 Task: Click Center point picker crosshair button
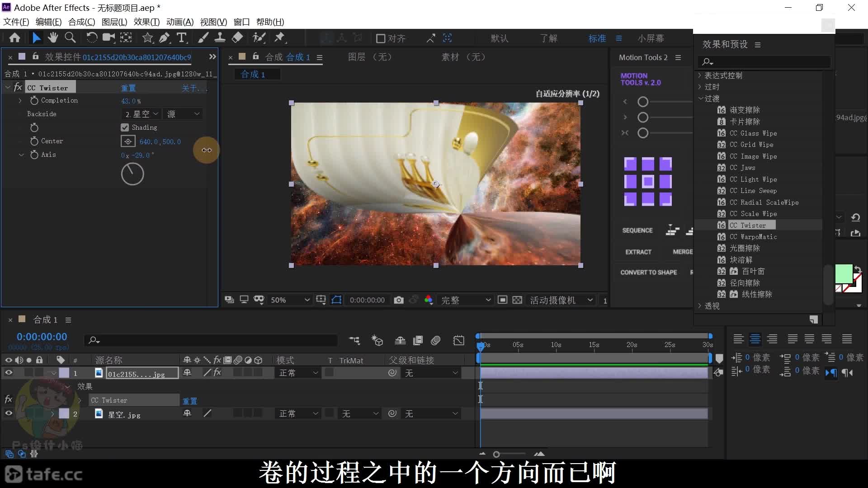(x=128, y=141)
